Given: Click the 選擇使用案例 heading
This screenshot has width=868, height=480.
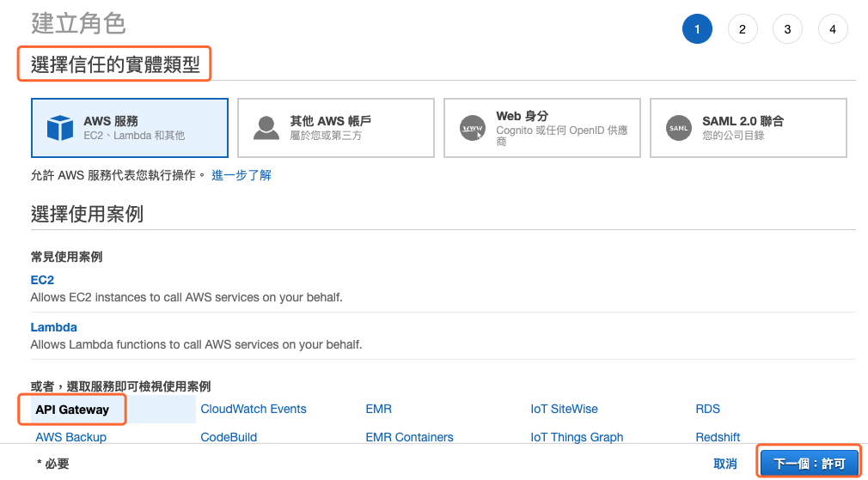Looking at the screenshot, I should (x=87, y=214).
